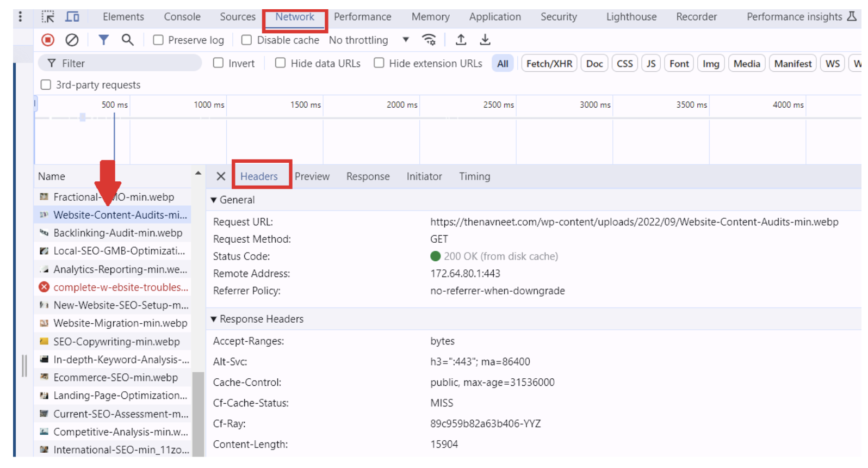Select the failed complete-w-ebsite-troubles request
This screenshot has width=868, height=468.
coord(120,287)
